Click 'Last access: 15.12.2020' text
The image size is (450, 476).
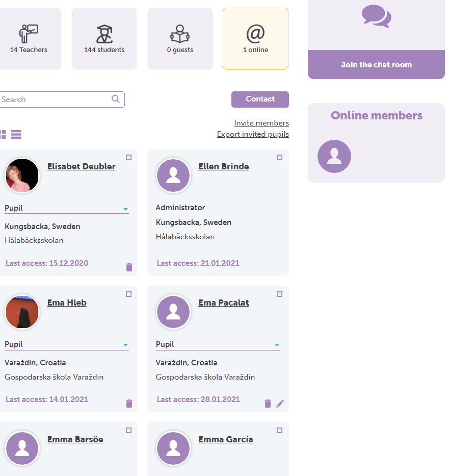click(x=47, y=263)
